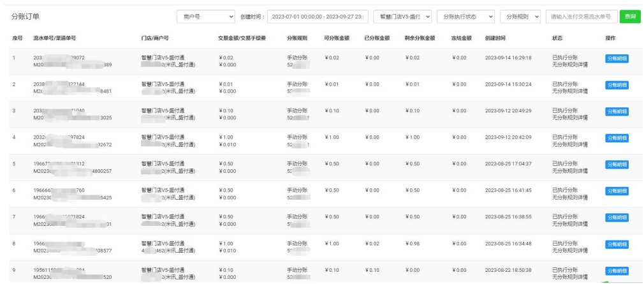Click the 创建时间 date range field
This screenshot has width=644, height=284.
point(318,17)
